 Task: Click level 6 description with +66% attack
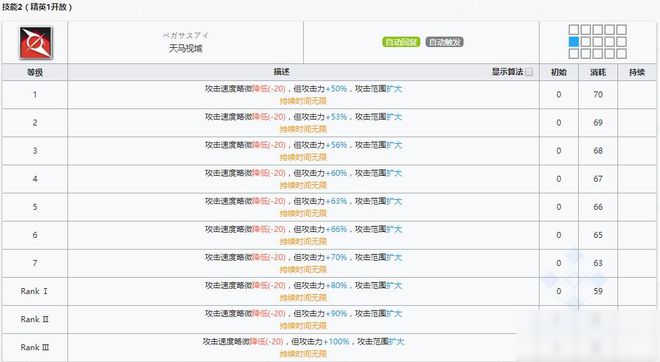pos(303,235)
